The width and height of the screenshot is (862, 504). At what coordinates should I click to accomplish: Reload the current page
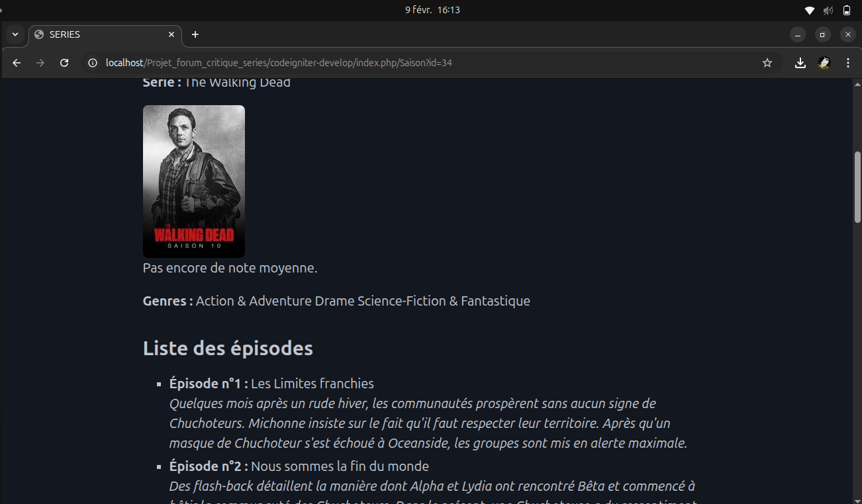coord(64,63)
